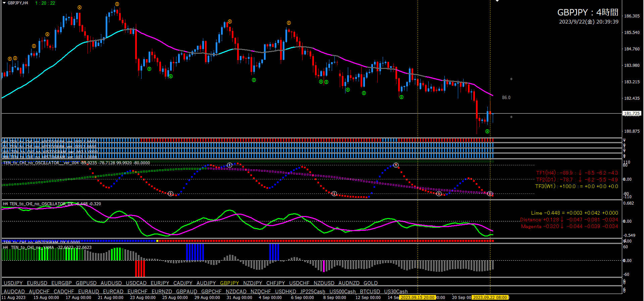Open the NZDUSD pair
This screenshot has height=301, width=644.
click(x=324, y=283)
